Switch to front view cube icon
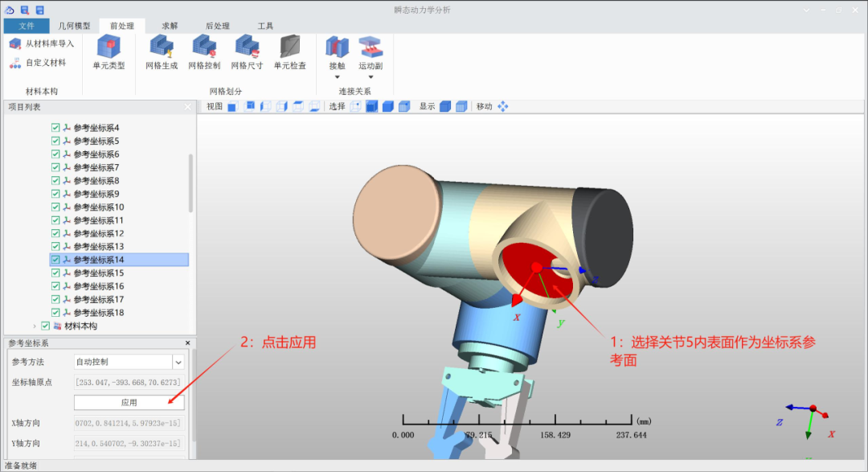 coord(232,106)
